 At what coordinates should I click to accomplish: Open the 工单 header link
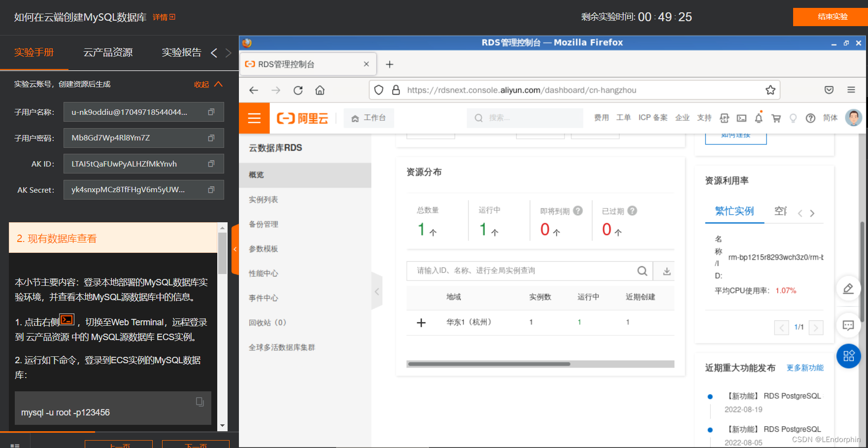624,118
